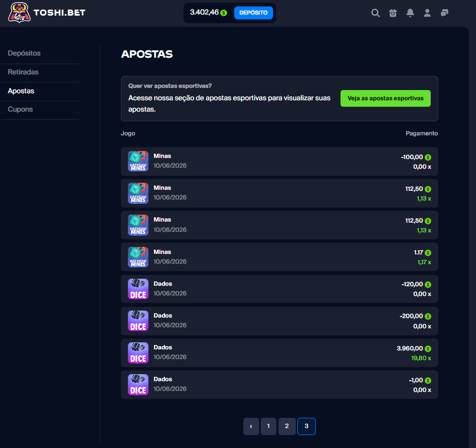The image size is (476, 448).
Task: Go to previous page arrow
Action: tap(251, 426)
